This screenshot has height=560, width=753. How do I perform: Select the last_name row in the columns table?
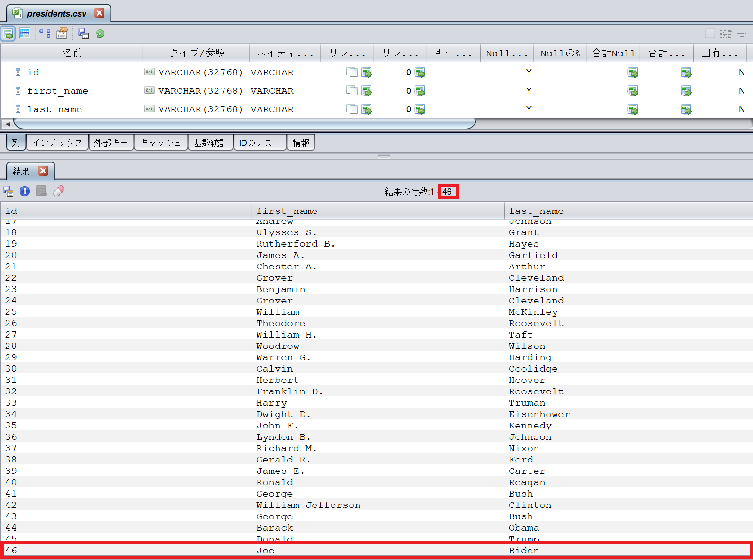coord(376,109)
